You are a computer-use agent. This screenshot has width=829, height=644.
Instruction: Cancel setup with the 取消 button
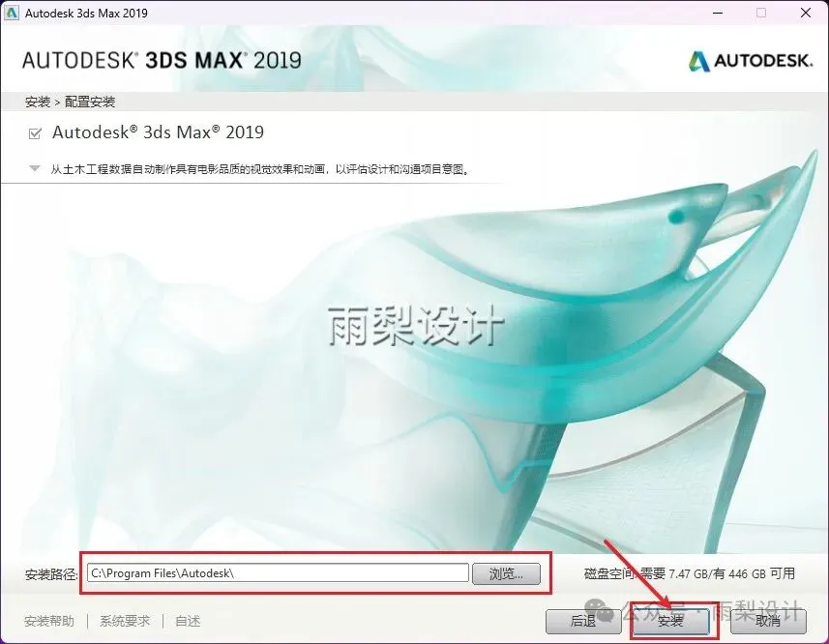click(x=768, y=621)
